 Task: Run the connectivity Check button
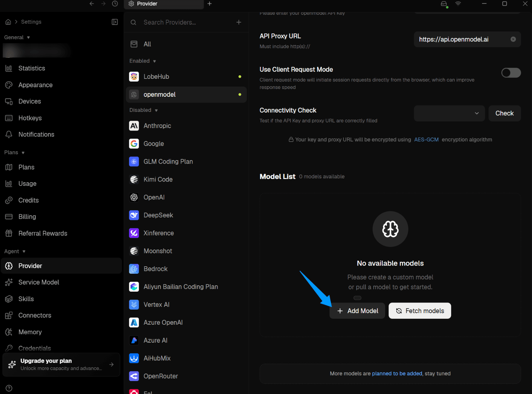tap(505, 113)
